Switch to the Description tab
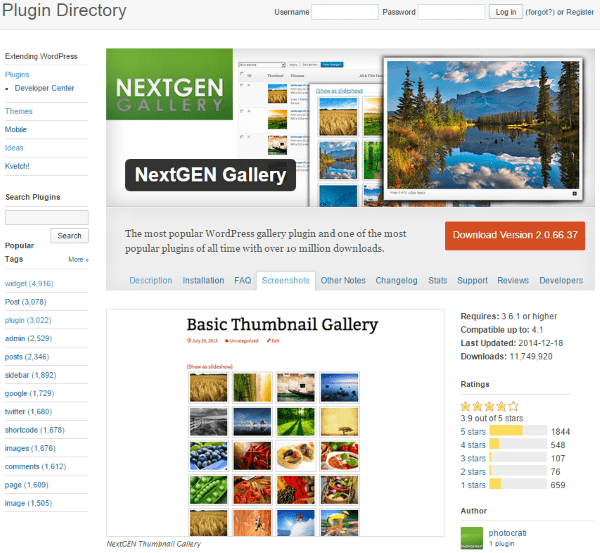 tap(151, 281)
